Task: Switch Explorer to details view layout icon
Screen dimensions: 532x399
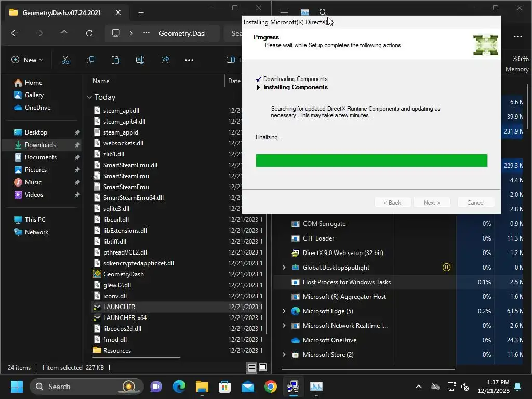Action: click(x=252, y=367)
